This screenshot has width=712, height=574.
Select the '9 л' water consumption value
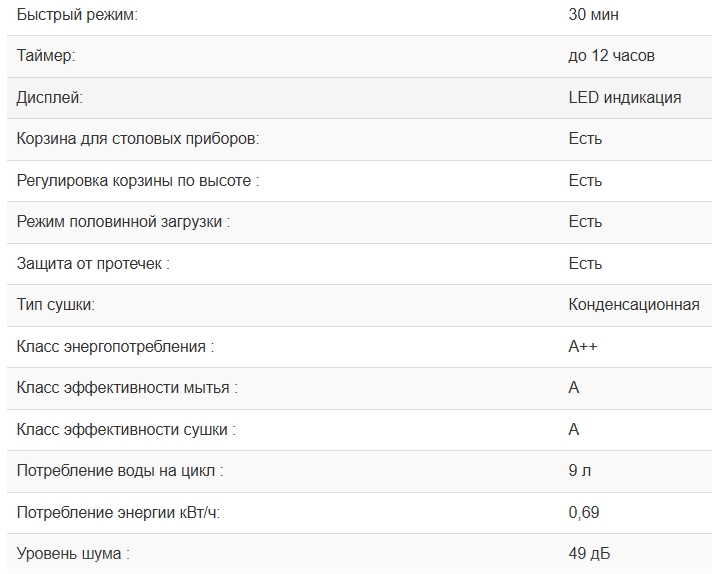click(x=579, y=471)
